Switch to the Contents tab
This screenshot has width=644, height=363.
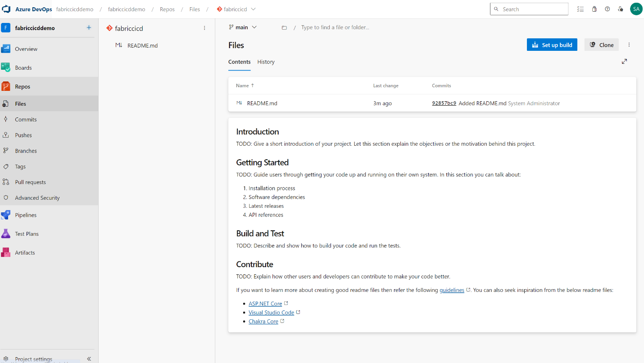pos(240,62)
